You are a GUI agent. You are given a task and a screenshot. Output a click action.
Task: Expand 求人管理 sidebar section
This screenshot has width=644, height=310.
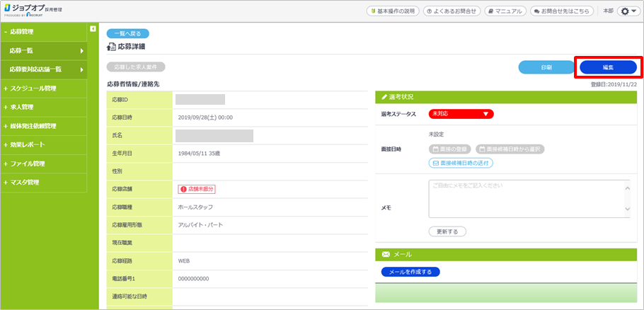coord(42,108)
